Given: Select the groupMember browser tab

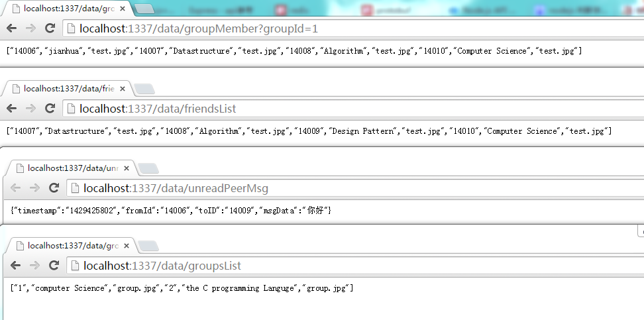Looking at the screenshot, I should coord(63,9).
